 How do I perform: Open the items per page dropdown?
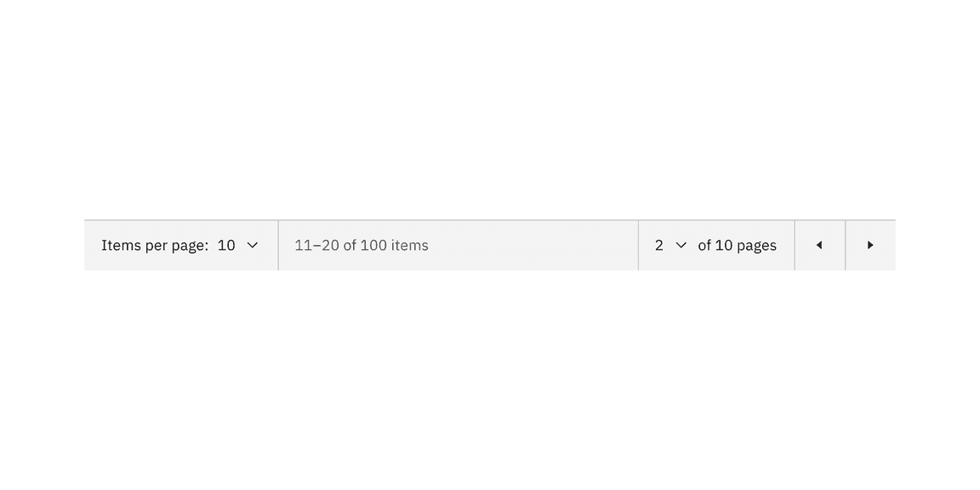click(252, 245)
